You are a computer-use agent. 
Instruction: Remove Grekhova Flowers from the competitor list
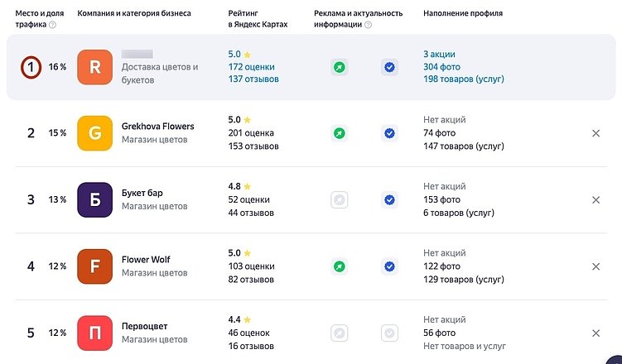(x=595, y=133)
